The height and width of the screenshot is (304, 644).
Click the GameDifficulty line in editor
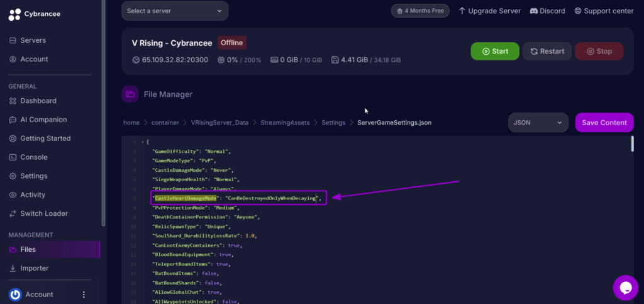click(x=191, y=151)
